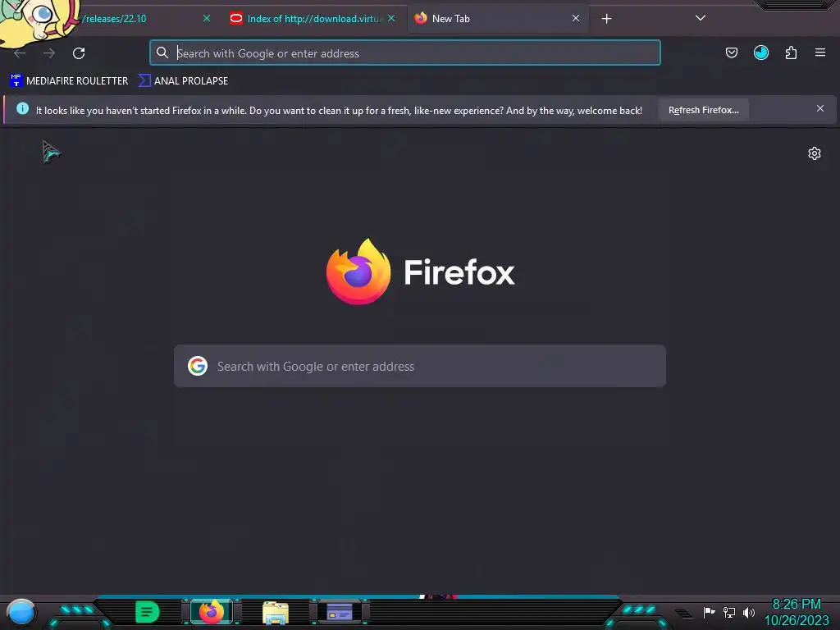Image resolution: width=840 pixels, height=630 pixels.
Task: Open the Extensions puzzle icon
Action: (791, 52)
